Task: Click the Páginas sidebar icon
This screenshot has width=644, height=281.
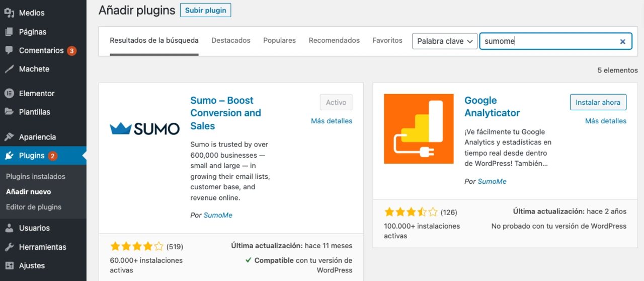Action: pyautogui.click(x=9, y=32)
